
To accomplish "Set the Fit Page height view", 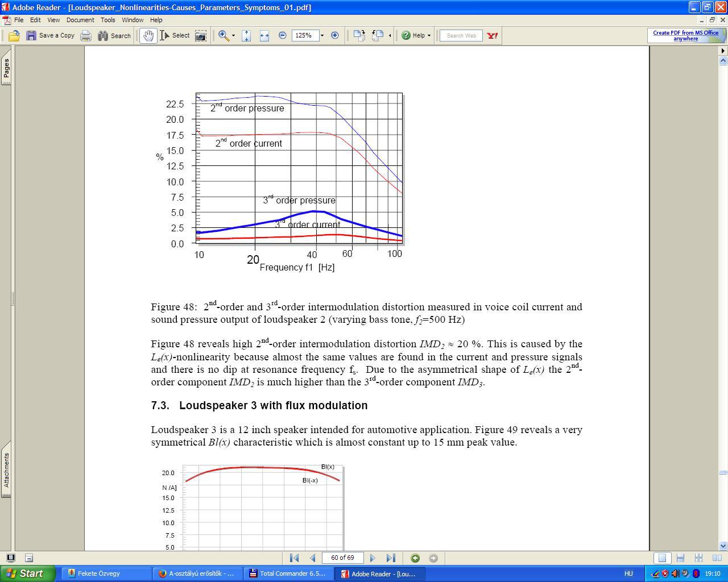I will pos(246,35).
